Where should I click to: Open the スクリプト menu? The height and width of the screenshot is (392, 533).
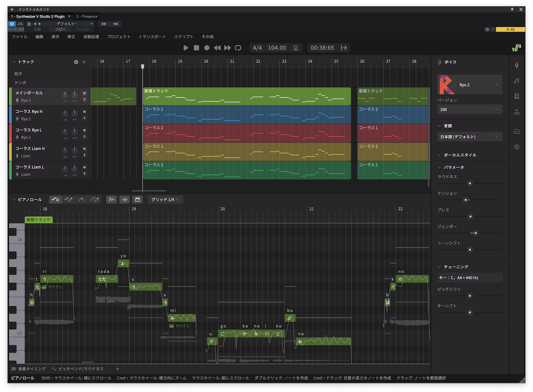pyautogui.click(x=184, y=37)
